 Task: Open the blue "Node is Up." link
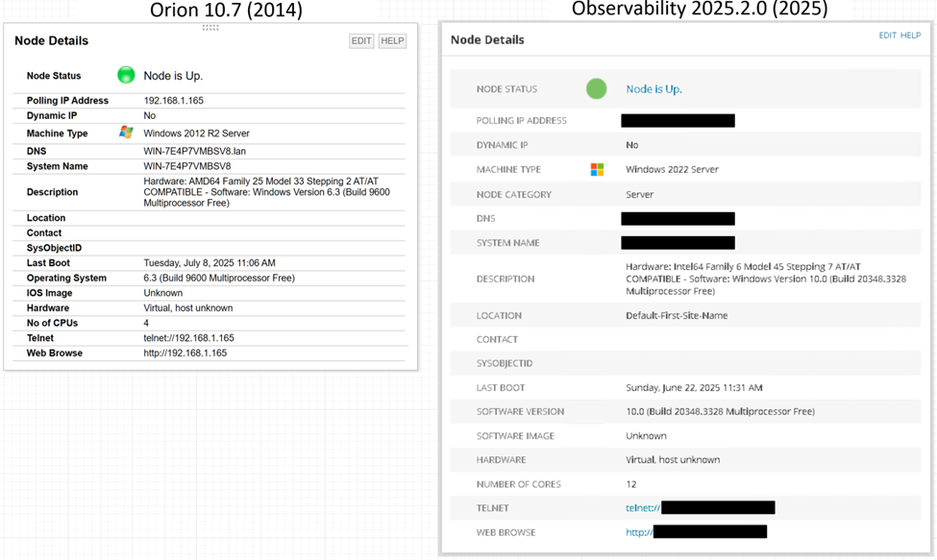coord(653,89)
